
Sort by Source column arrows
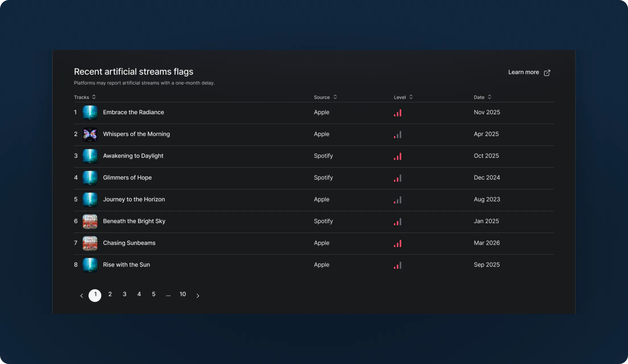335,97
